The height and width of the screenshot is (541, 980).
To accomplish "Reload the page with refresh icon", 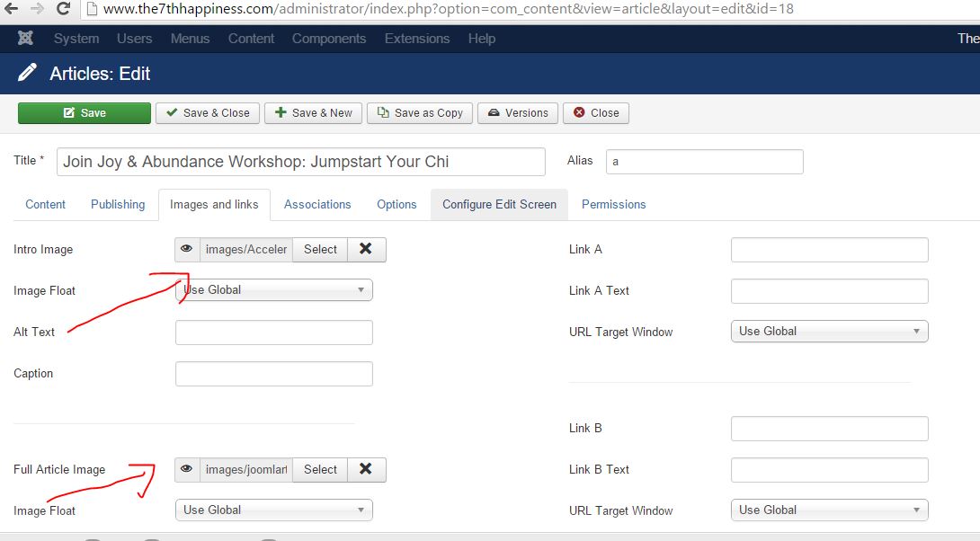I will pos(63,9).
